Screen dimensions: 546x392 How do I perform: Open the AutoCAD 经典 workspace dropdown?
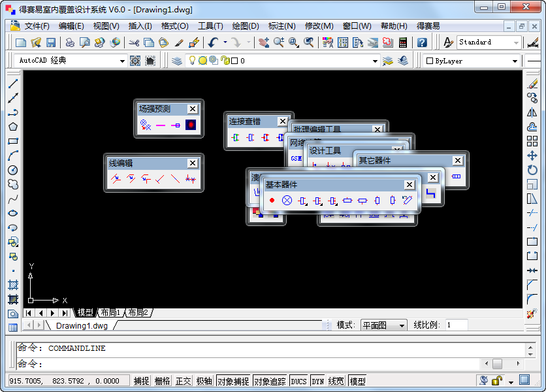click(122, 61)
